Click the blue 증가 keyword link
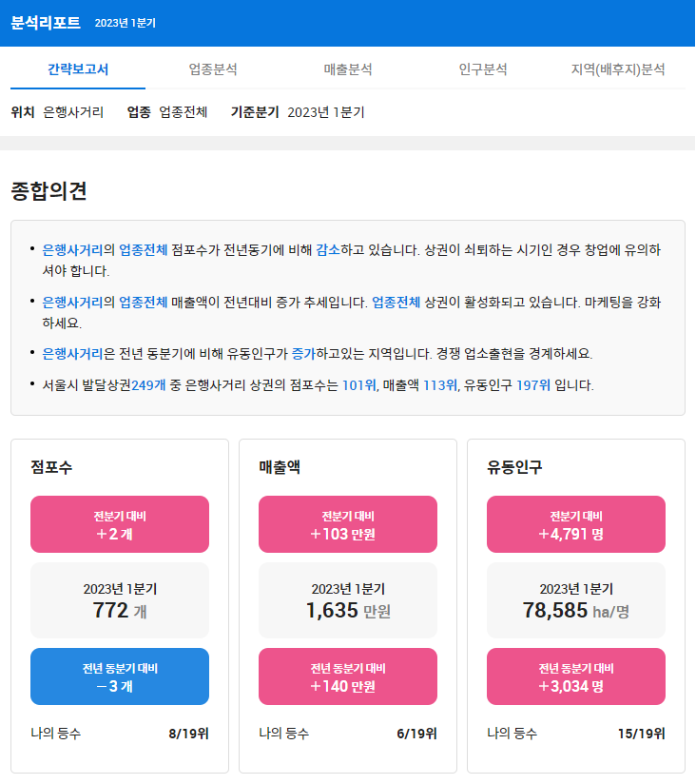 303,354
